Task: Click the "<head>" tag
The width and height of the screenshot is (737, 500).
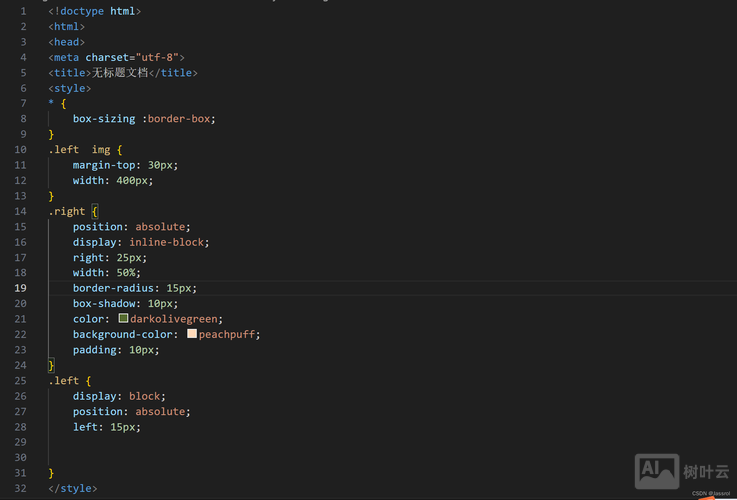Action: (x=67, y=42)
